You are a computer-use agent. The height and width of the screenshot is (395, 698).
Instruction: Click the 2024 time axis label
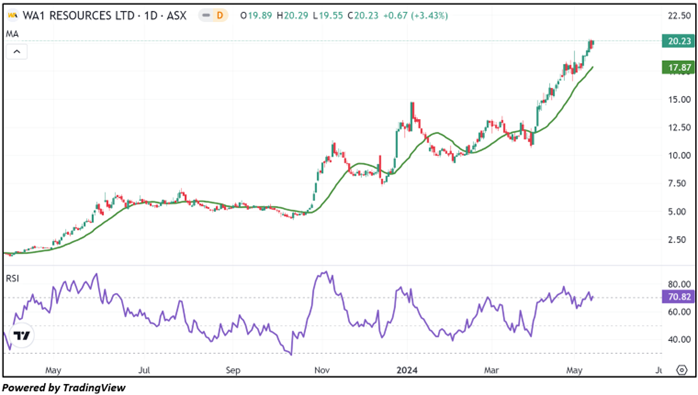[x=407, y=370]
